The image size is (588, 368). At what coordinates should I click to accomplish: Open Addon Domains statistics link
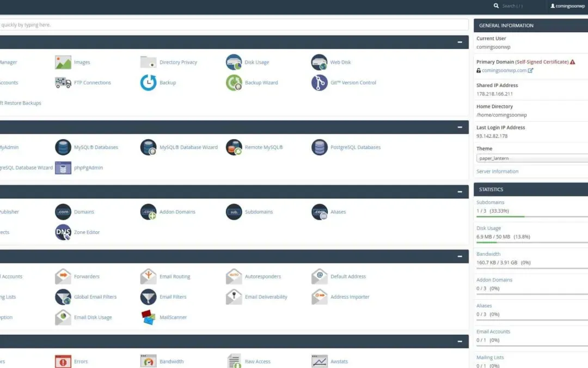[494, 280]
